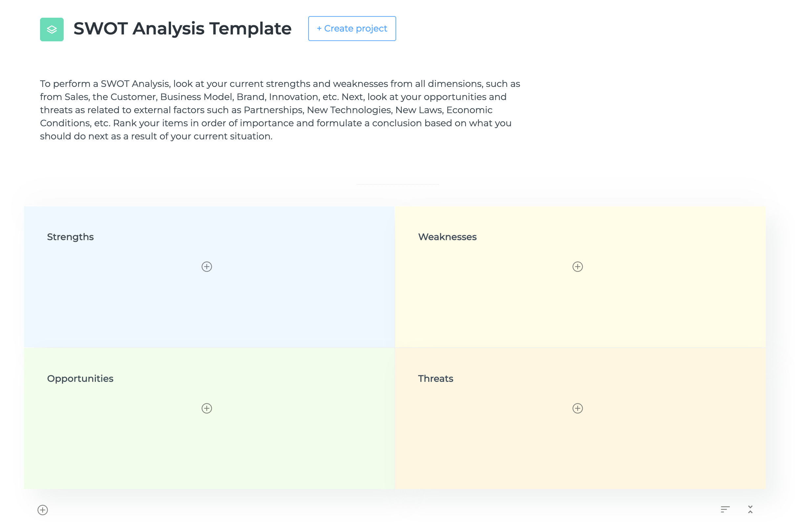Rename the Opportunities section header
Viewport: 795px width, 532px height.
click(80, 379)
